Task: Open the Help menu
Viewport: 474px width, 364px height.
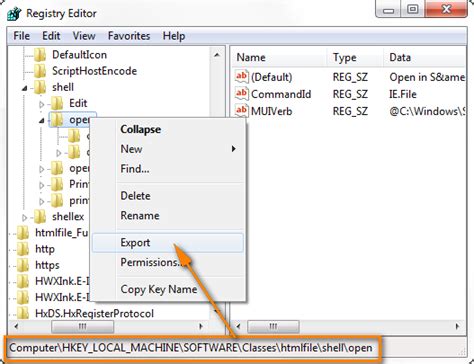Action: tap(174, 36)
